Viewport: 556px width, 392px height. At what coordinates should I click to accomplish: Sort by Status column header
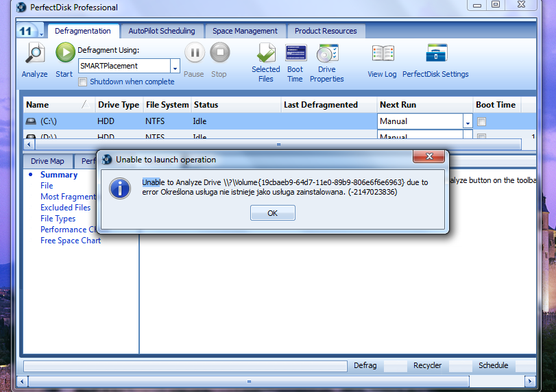click(236, 105)
